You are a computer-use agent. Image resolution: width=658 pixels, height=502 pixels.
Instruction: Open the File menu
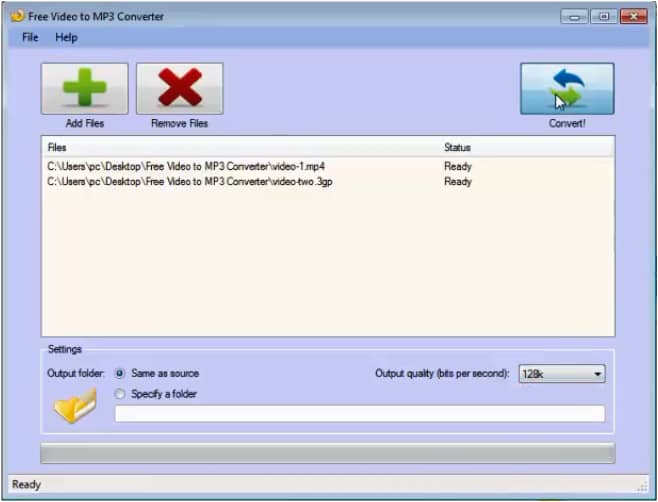(x=30, y=37)
